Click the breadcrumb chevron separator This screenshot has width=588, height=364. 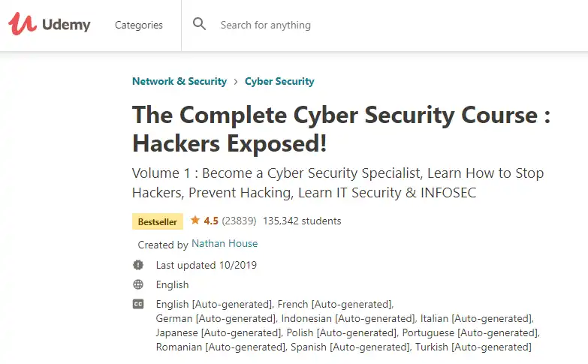[x=236, y=81]
